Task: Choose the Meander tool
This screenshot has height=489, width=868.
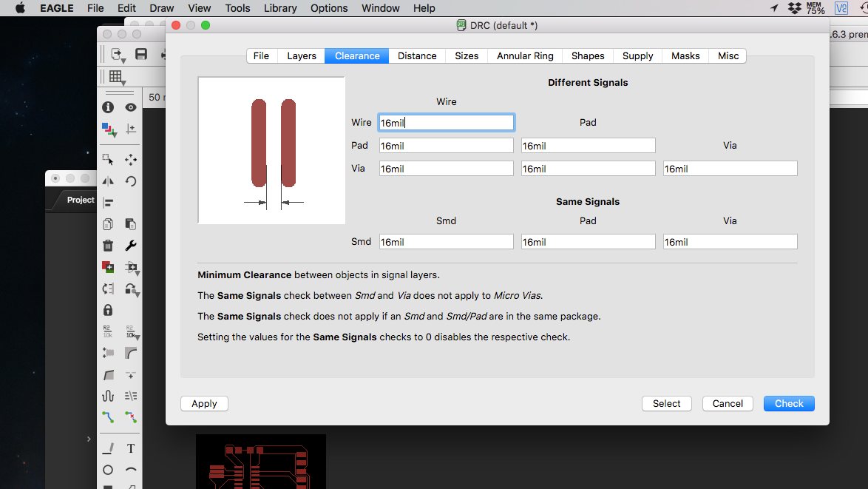Action: click(108, 395)
